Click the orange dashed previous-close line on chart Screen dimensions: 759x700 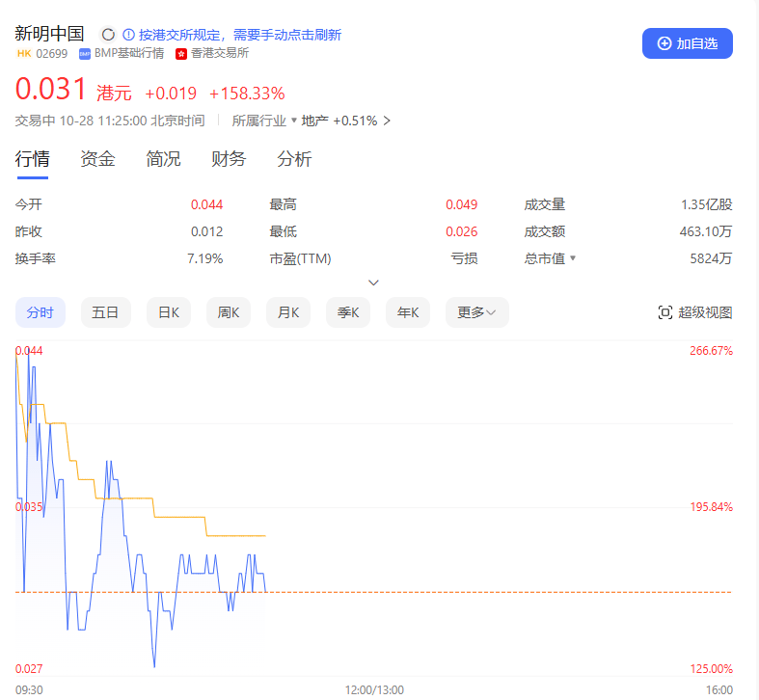point(482,592)
